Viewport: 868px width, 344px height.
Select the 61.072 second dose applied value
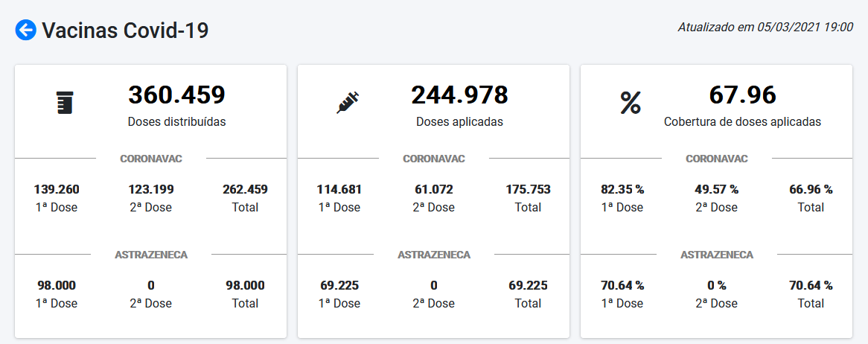[434, 189]
